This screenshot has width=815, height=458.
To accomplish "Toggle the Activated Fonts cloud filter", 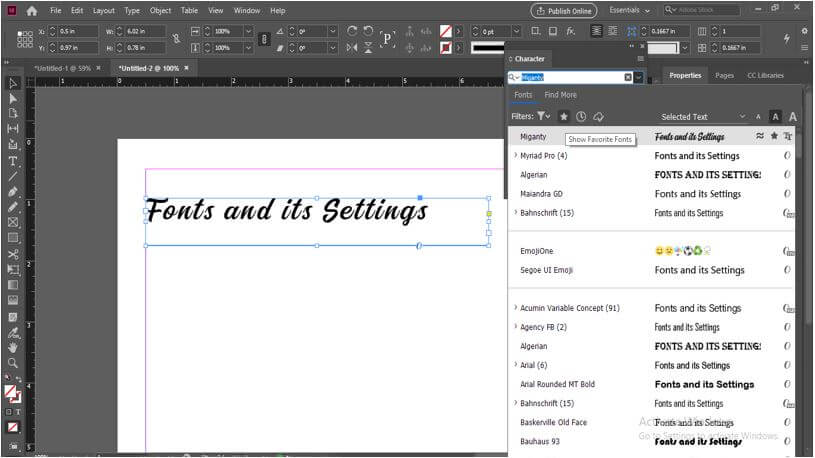I will [x=598, y=117].
